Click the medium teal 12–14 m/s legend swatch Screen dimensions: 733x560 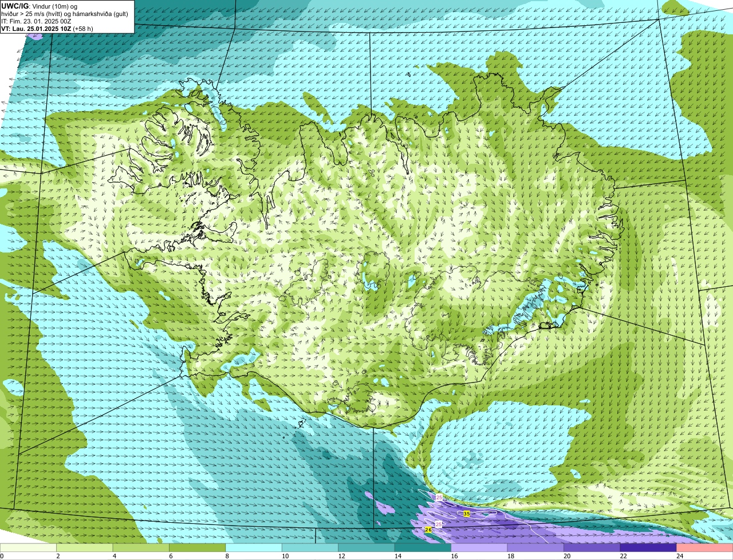click(366, 548)
